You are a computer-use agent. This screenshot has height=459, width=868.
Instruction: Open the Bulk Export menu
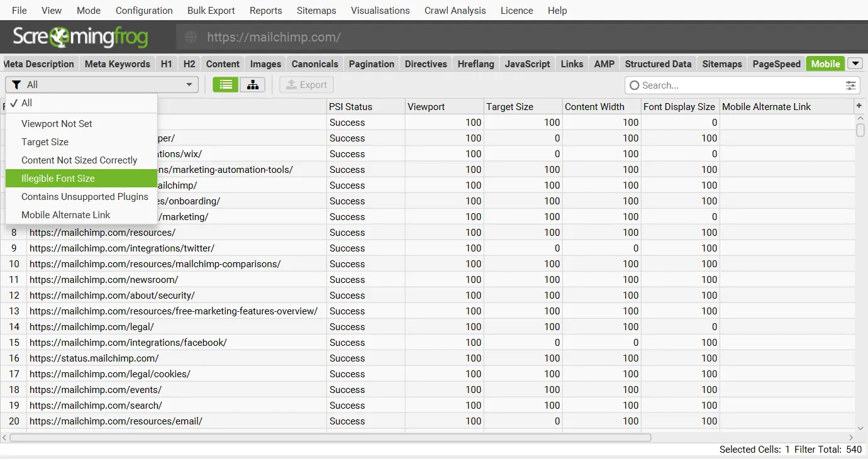pyautogui.click(x=211, y=11)
